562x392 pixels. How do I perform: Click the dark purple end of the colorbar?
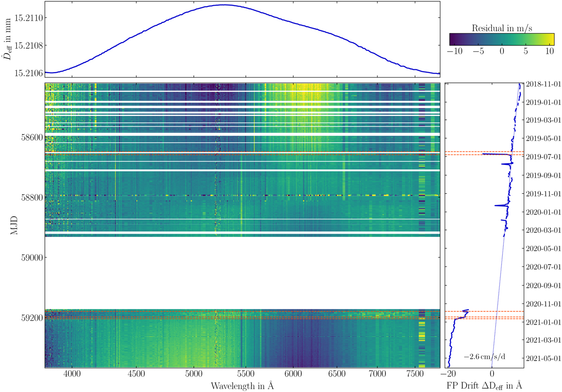tap(452, 39)
